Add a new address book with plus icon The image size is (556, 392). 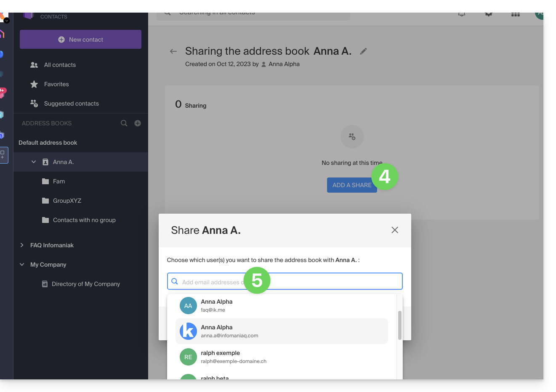point(138,123)
